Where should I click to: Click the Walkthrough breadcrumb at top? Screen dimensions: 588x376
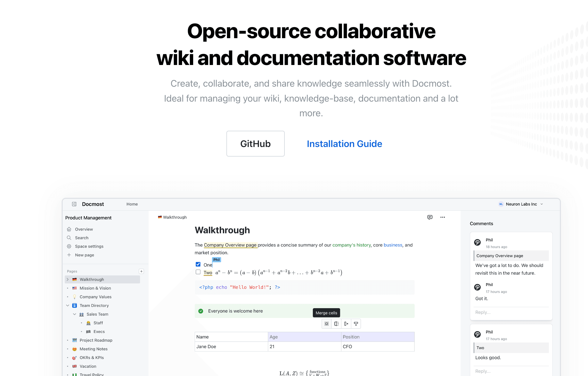tap(172, 217)
